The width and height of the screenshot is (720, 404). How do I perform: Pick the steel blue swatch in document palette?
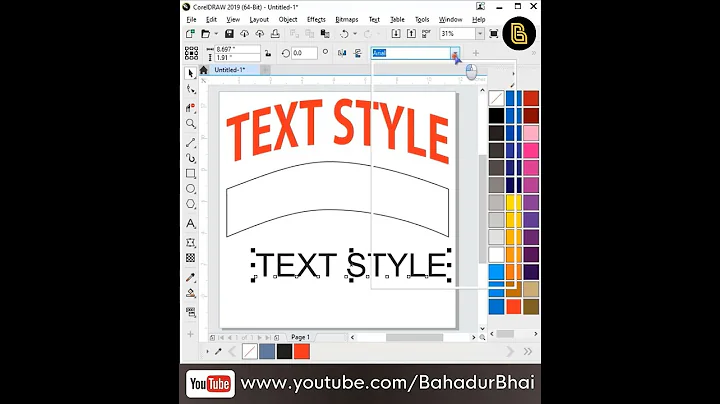click(267, 352)
